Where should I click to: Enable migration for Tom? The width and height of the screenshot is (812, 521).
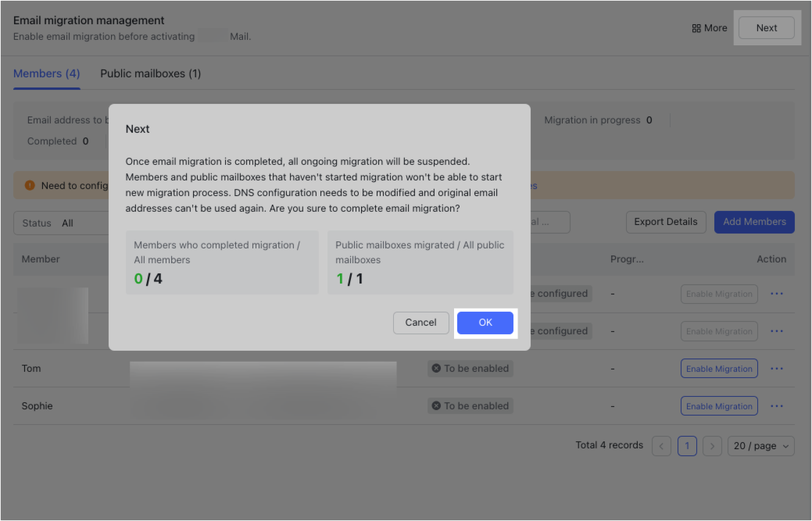719,368
